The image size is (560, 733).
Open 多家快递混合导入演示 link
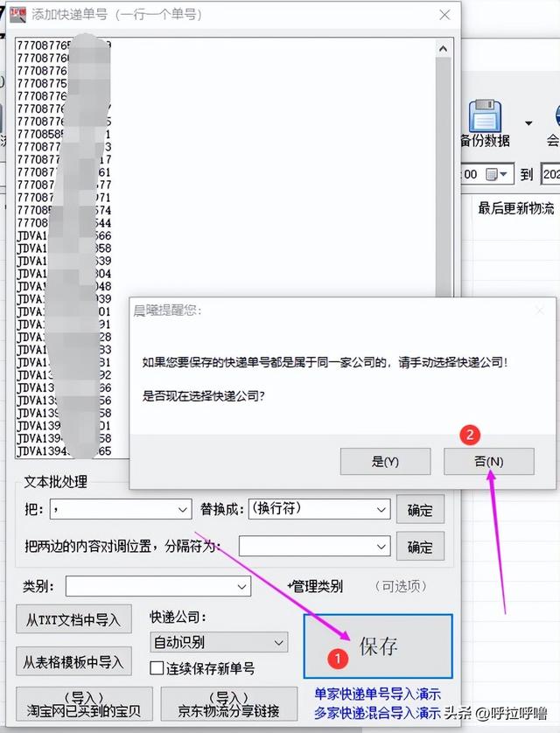click(x=378, y=713)
